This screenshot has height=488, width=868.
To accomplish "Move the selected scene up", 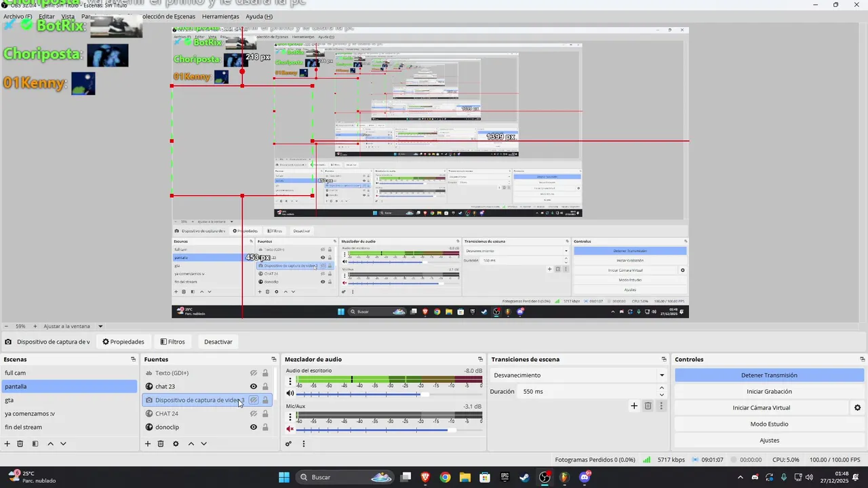I will point(51,444).
